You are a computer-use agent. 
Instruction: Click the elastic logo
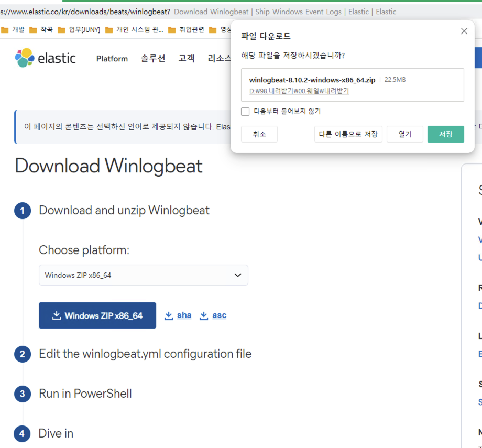pos(45,58)
